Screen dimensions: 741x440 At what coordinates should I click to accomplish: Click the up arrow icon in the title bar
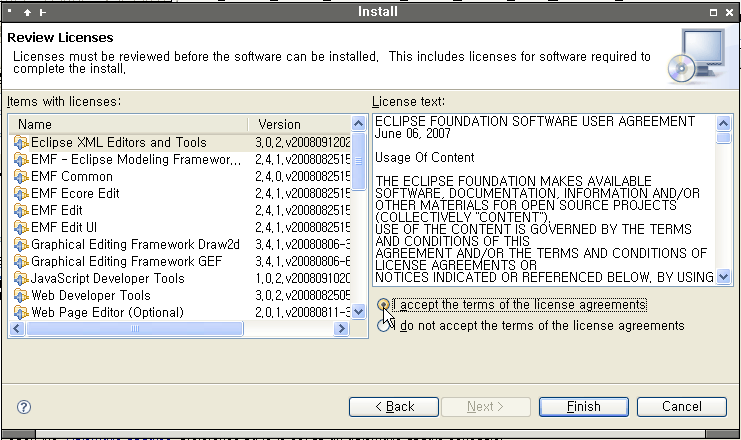27,13
